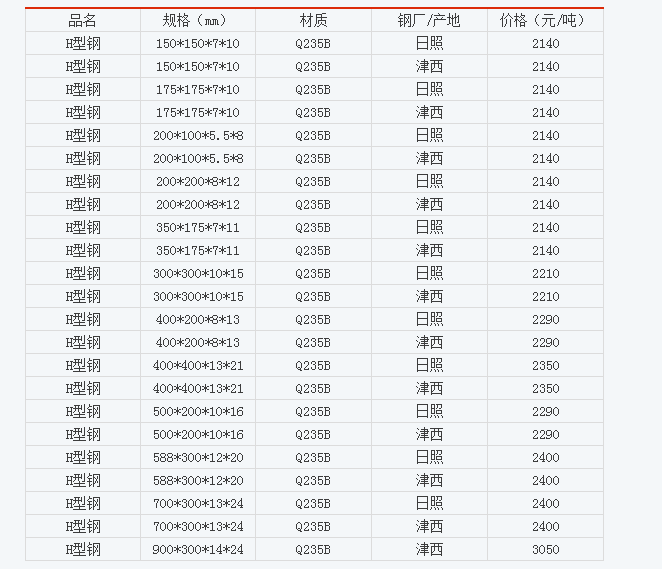Image resolution: width=662 pixels, height=569 pixels.
Task: Select 津西 in the 500*200*10*16 row
Action: pyautogui.click(x=429, y=434)
